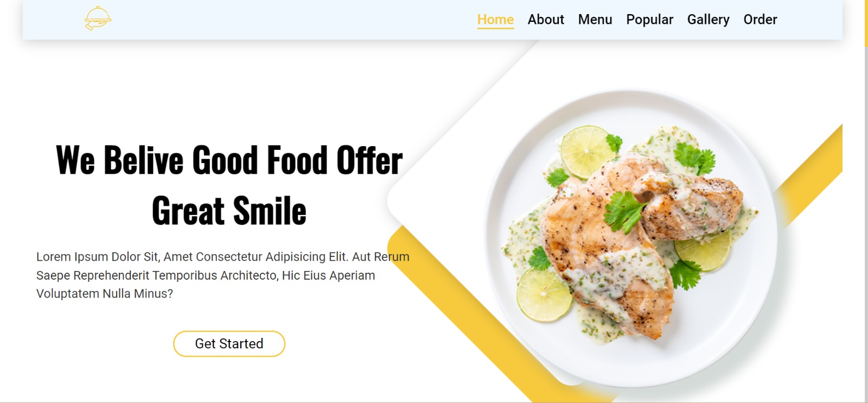The width and height of the screenshot is (868, 403).
Task: Open the Popular navigation link
Action: click(x=649, y=20)
